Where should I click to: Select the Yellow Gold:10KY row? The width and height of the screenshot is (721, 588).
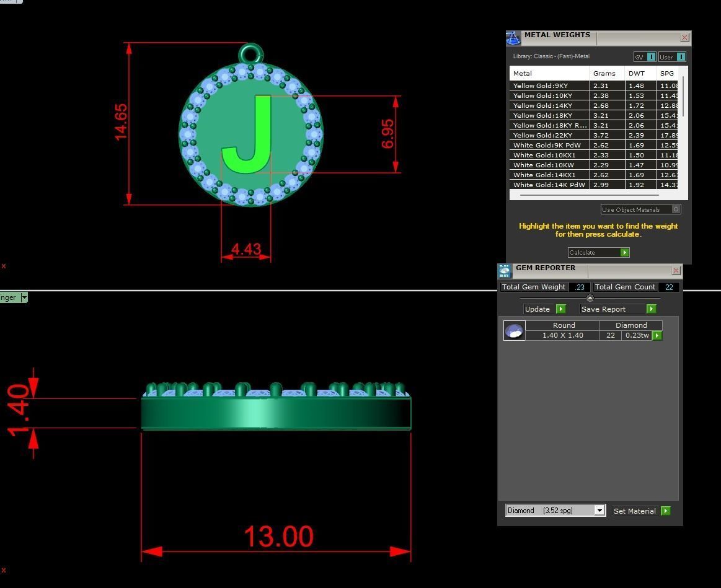coord(594,95)
